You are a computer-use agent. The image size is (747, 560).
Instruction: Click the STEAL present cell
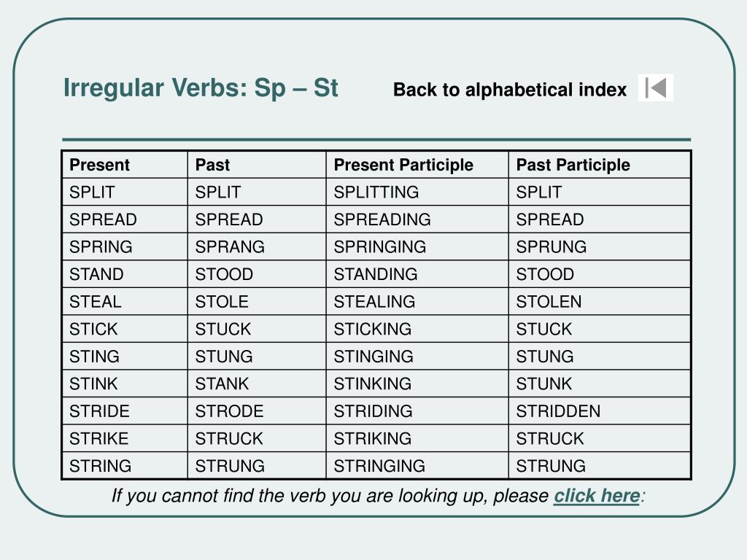125,301
